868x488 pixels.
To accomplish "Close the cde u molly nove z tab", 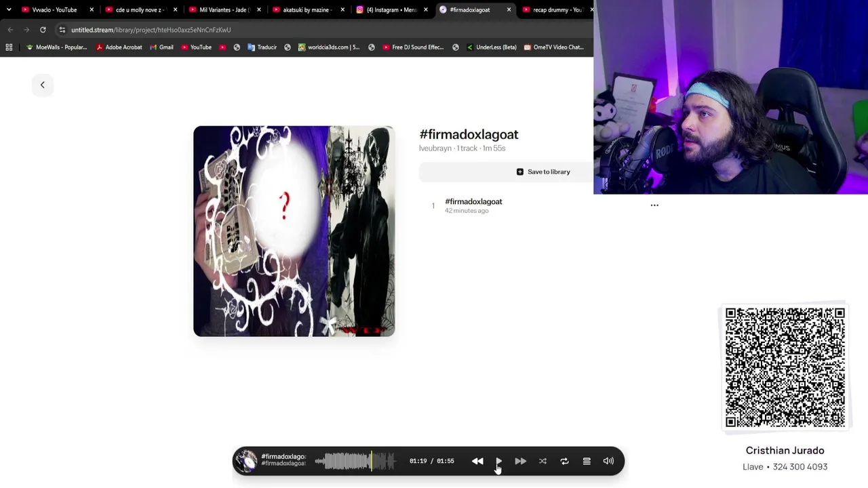I will point(175,9).
